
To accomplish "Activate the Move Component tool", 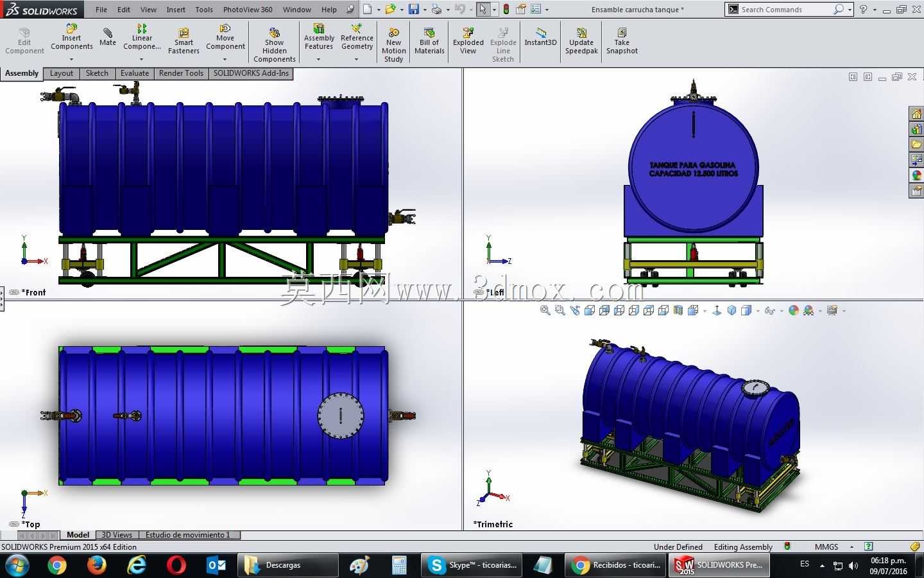I will 225,37.
